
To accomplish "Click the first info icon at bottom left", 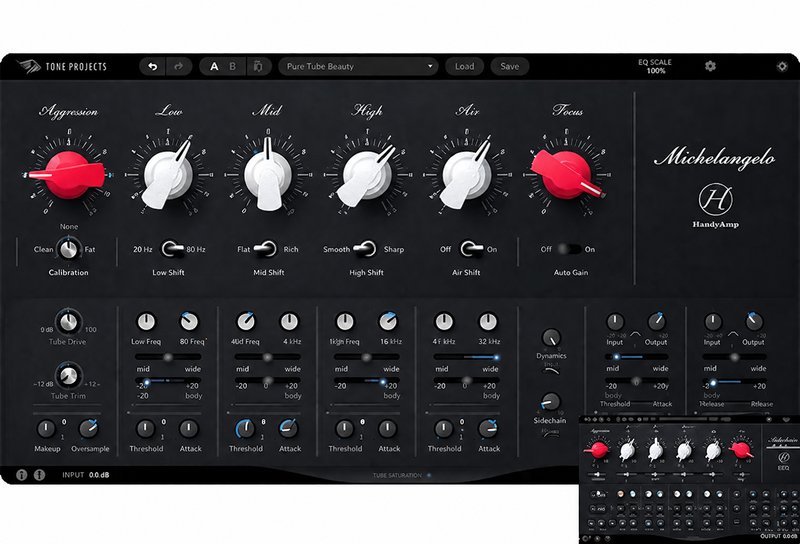I will (x=21, y=475).
